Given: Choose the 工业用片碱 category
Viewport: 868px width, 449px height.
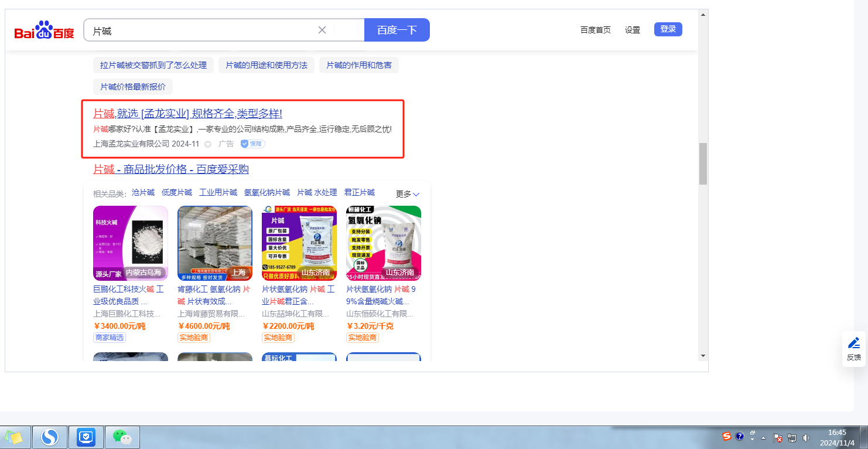Looking at the screenshot, I should pos(218,192).
